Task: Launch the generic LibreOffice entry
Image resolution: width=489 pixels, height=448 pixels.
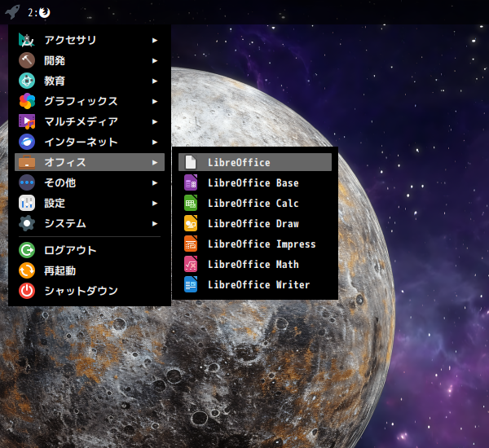Action: point(238,163)
